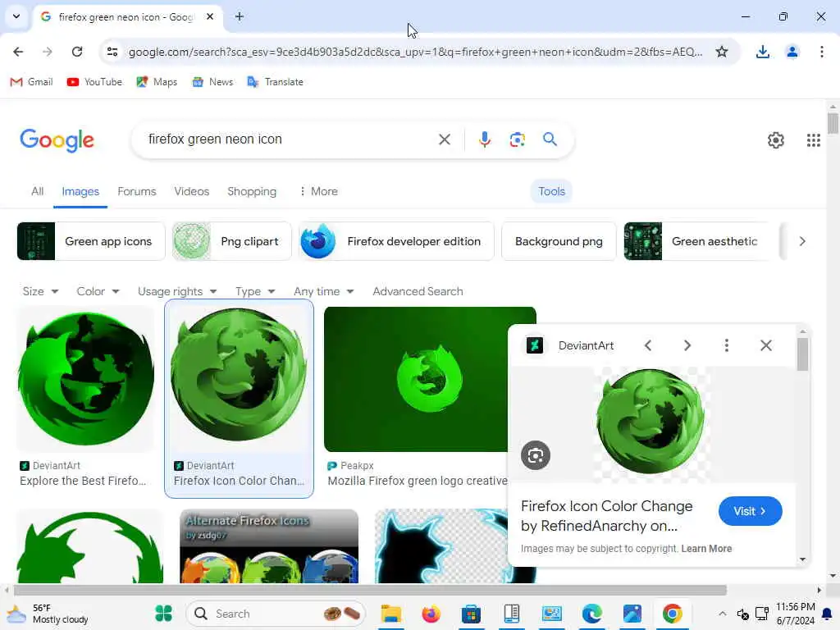Switch to the Forums tab
The width and height of the screenshot is (840, 630).
pos(137,191)
